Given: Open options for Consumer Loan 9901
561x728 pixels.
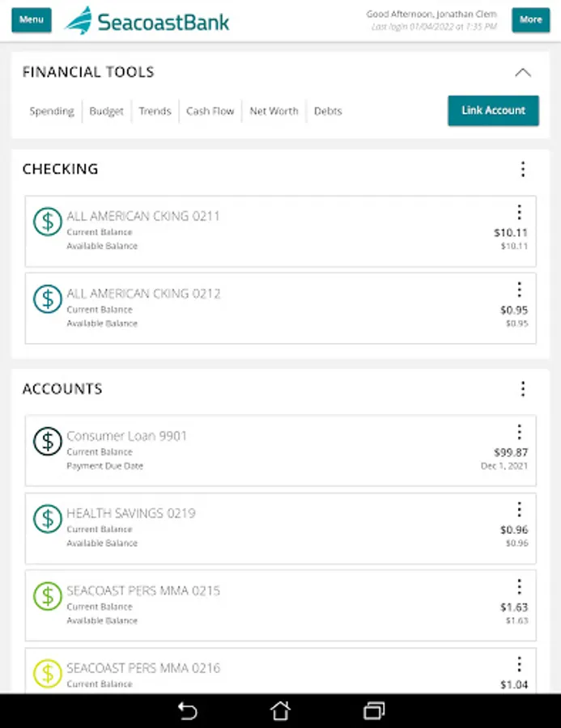Looking at the screenshot, I should pos(519,432).
